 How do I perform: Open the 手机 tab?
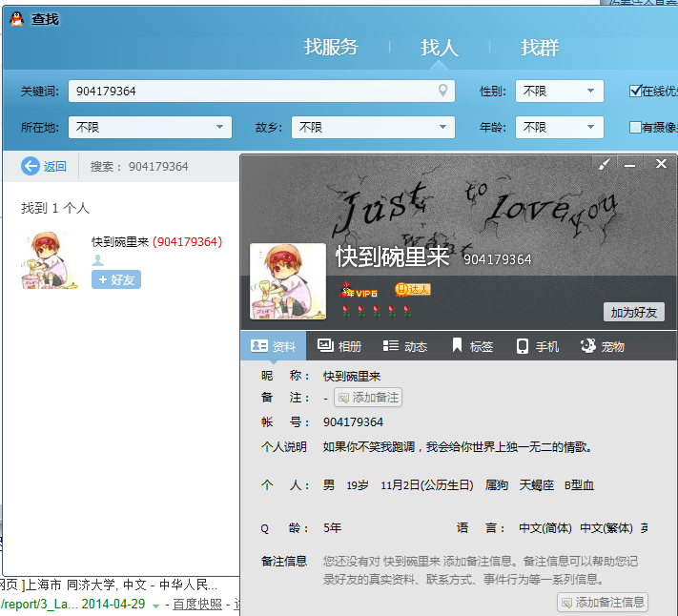[538, 346]
